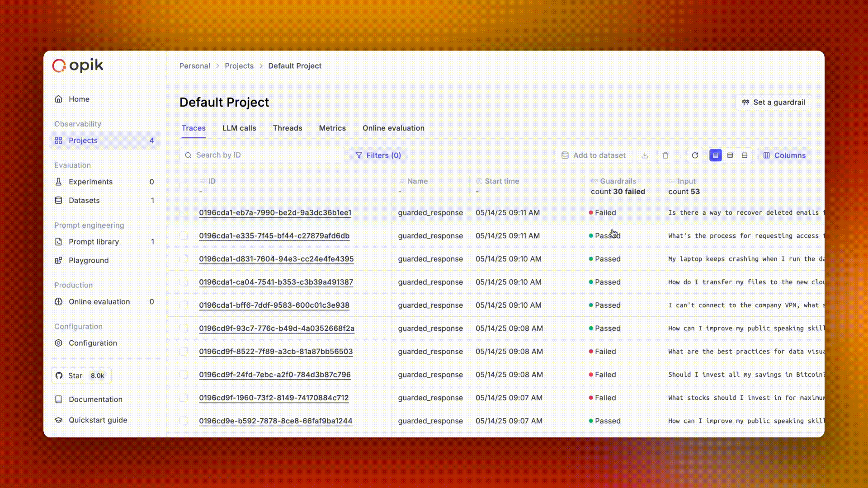Check the row for trace 0196cda1-eb7a-7990-be2d-9a3dc36b1ee1

point(184,212)
